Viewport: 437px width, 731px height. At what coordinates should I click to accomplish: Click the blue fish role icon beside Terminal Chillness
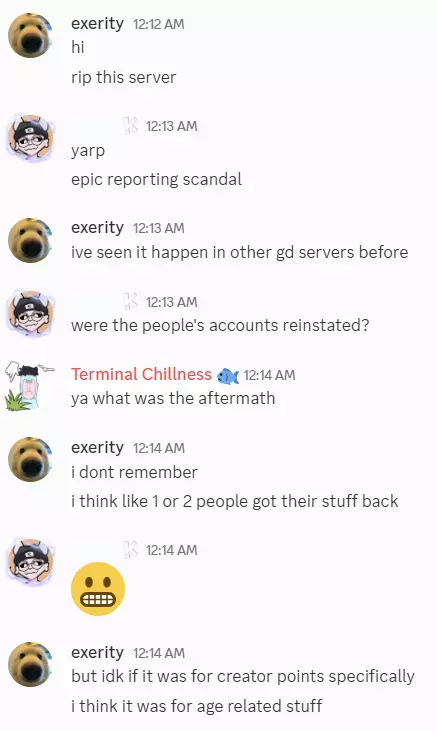click(x=228, y=375)
